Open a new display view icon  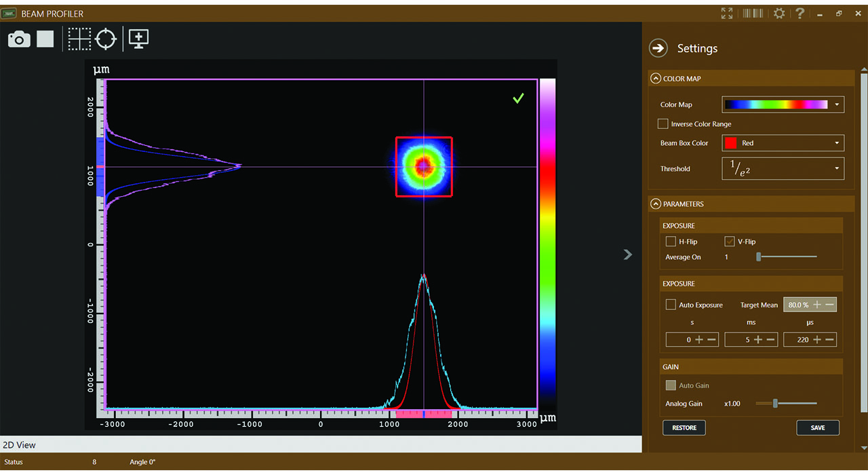pos(138,39)
